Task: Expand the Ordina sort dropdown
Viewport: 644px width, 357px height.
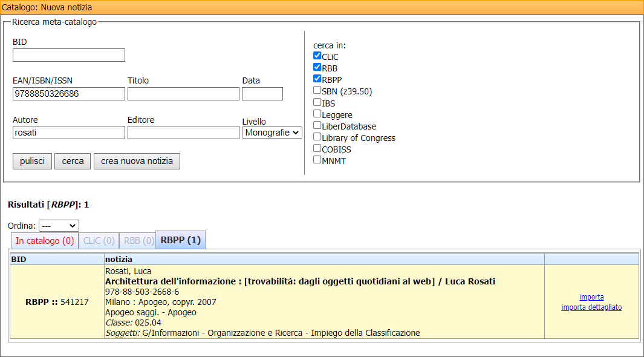Action: (59, 226)
